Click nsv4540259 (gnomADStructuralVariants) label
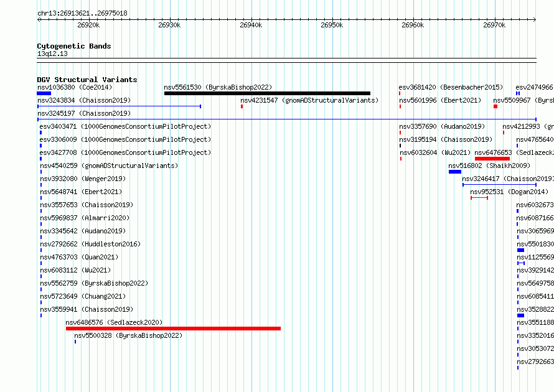 point(109,166)
